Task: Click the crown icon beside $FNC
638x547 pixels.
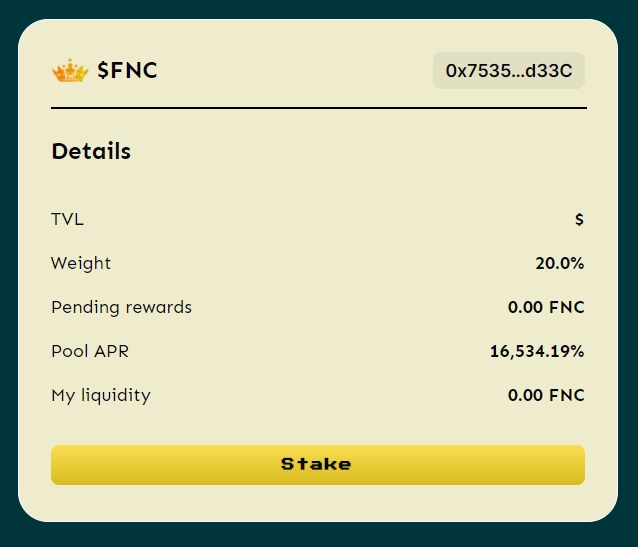Action: coord(70,71)
